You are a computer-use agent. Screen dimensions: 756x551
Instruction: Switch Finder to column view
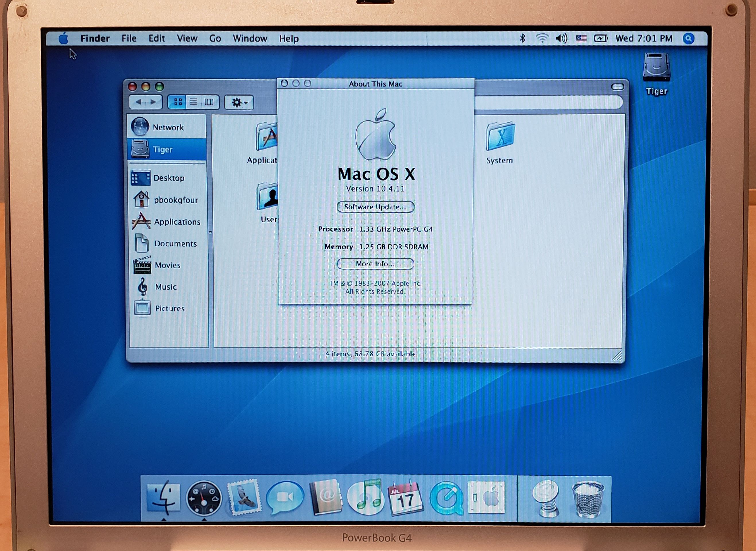209,102
